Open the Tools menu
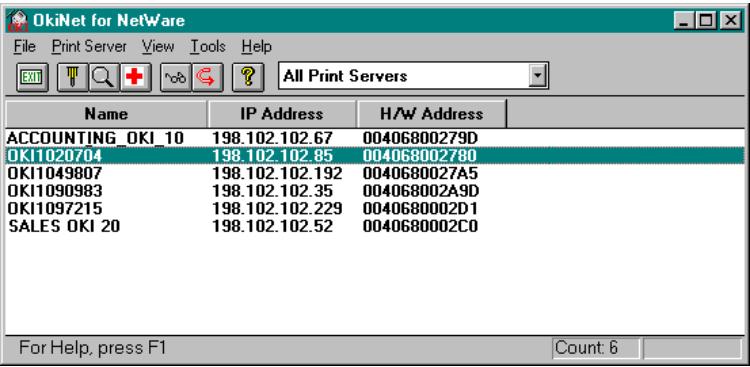Viewport: 750px width, 367px height. click(x=208, y=46)
